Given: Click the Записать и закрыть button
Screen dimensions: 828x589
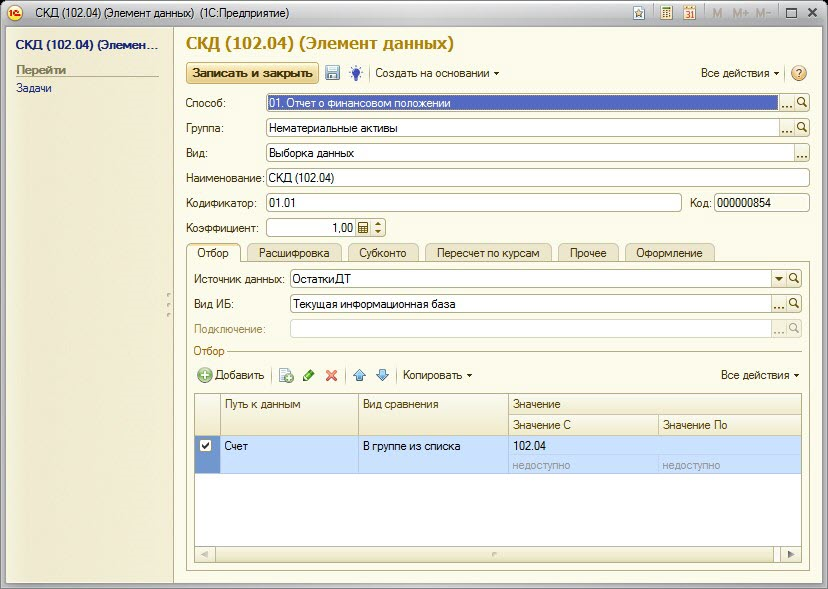Looking at the screenshot, I should coord(251,73).
